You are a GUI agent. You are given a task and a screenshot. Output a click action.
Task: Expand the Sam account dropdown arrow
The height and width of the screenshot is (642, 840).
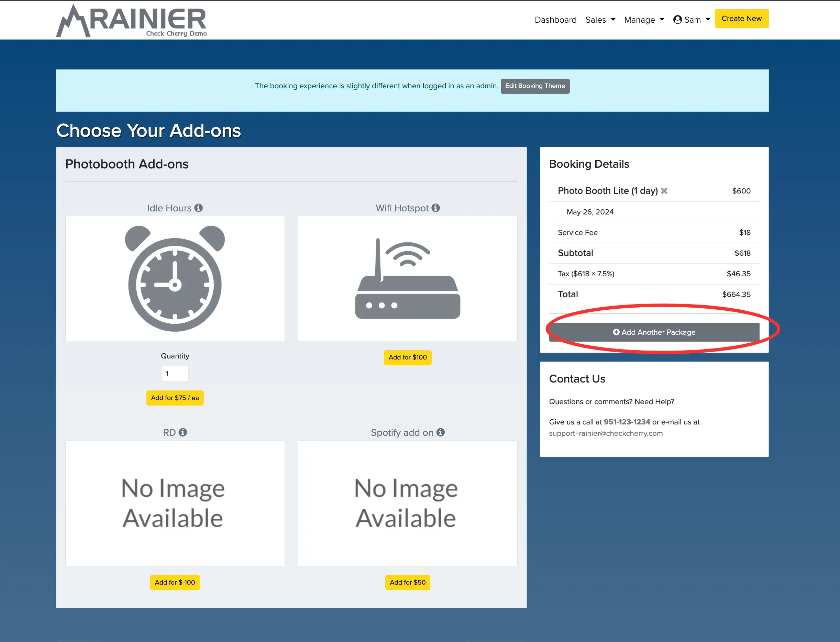708,20
